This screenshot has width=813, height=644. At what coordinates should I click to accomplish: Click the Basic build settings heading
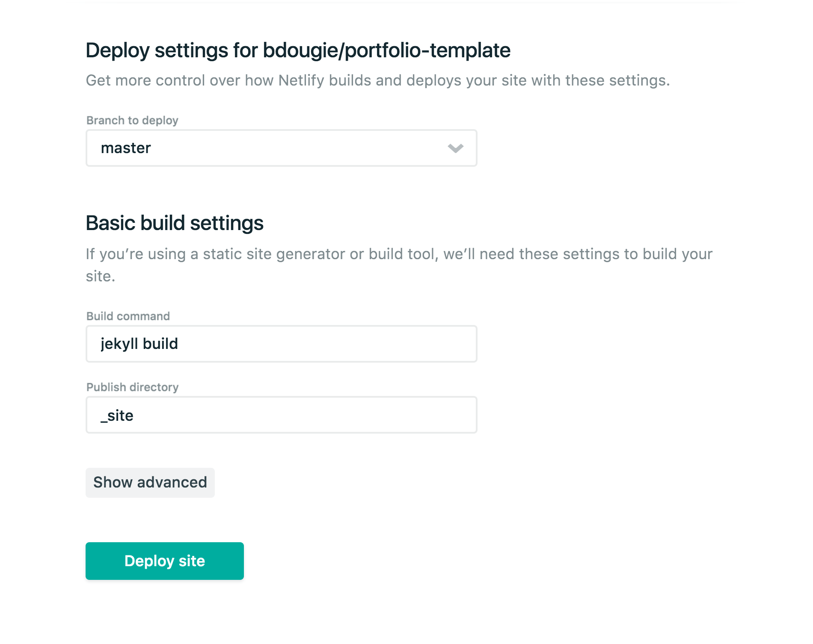click(x=175, y=222)
